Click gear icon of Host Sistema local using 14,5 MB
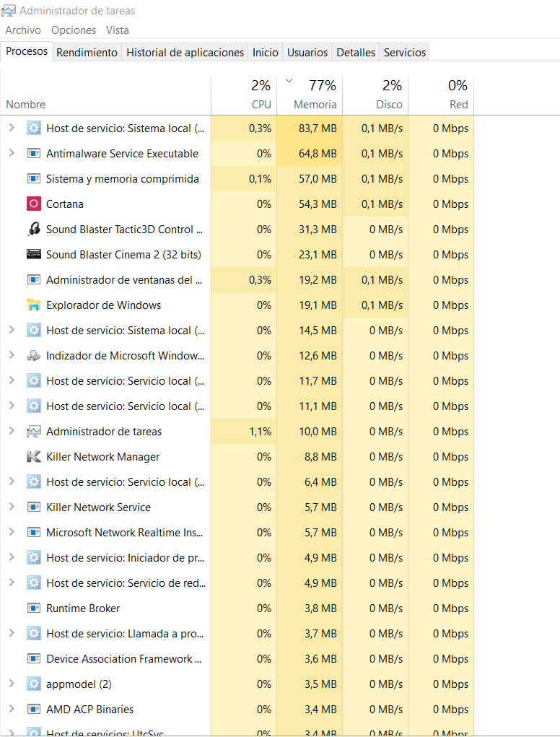The image size is (560, 737). (34, 330)
